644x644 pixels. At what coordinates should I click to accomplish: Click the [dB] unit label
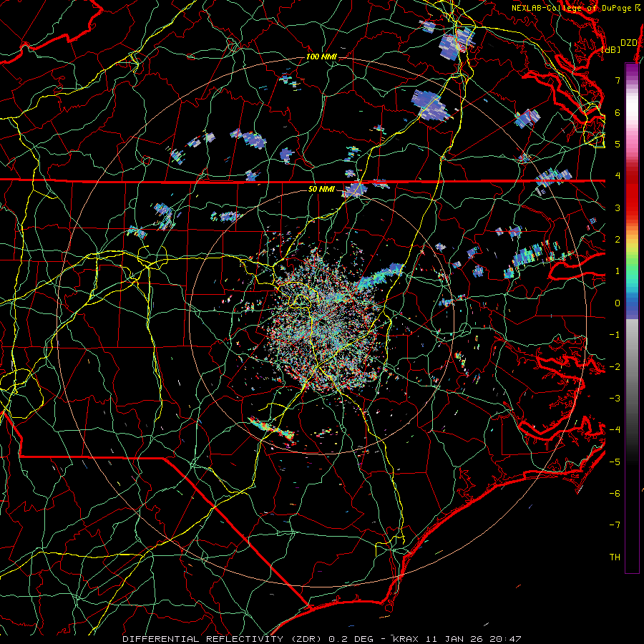tap(611, 49)
